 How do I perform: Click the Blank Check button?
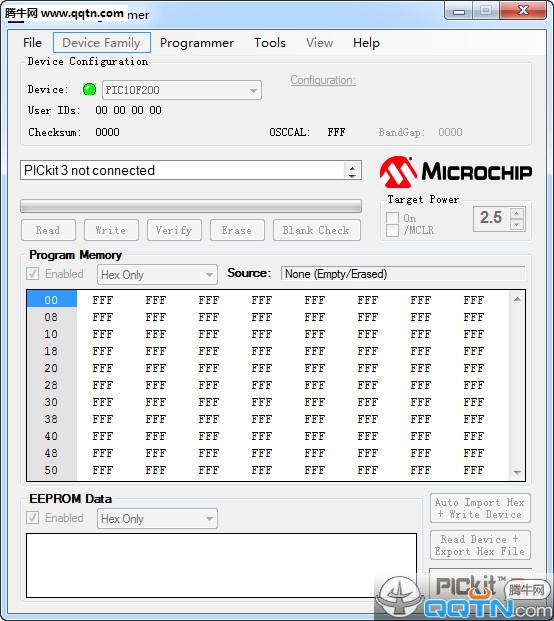[316, 230]
